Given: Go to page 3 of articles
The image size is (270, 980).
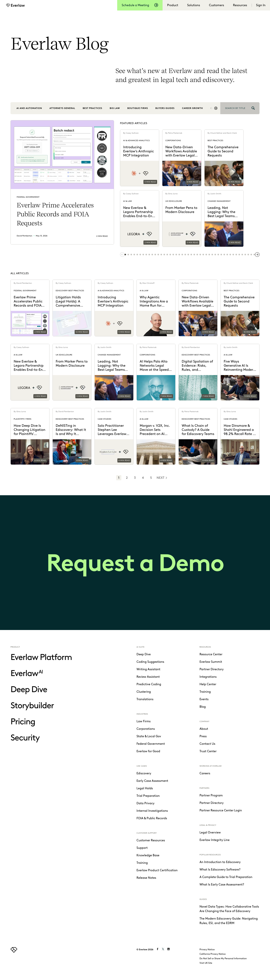Looking at the screenshot, I should 135,478.
